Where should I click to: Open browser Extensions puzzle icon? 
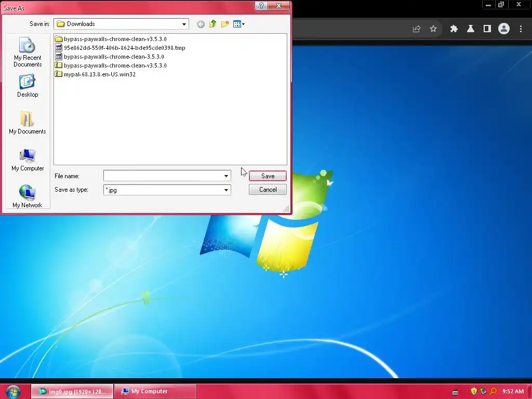[454, 29]
